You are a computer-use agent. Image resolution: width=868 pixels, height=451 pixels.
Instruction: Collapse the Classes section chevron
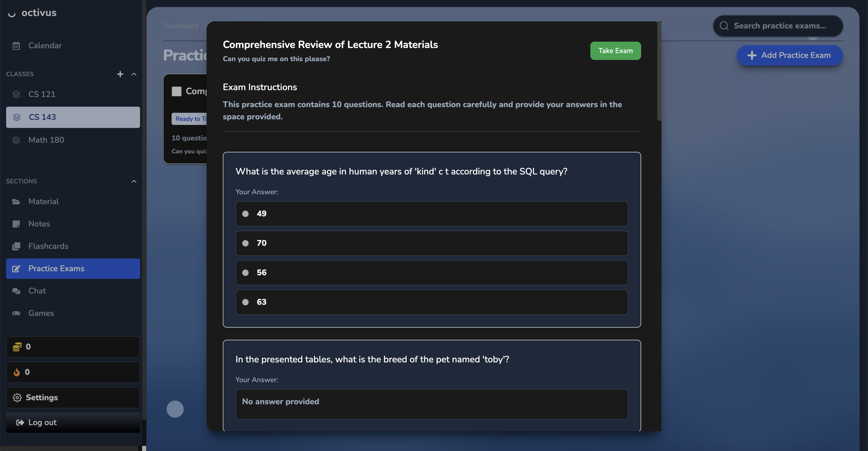[134, 74]
